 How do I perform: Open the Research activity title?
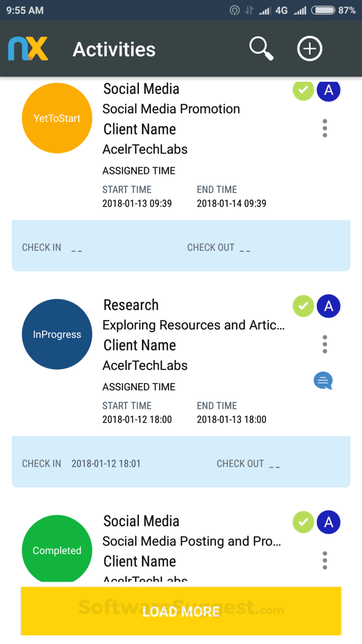(131, 305)
